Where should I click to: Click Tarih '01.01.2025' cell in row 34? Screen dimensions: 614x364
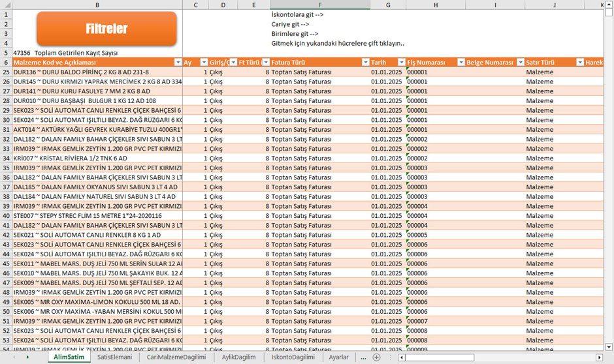tap(388, 159)
